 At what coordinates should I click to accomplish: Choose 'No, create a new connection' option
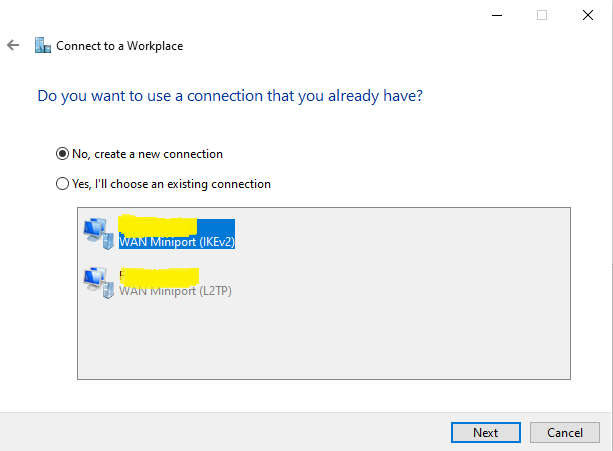pos(62,154)
